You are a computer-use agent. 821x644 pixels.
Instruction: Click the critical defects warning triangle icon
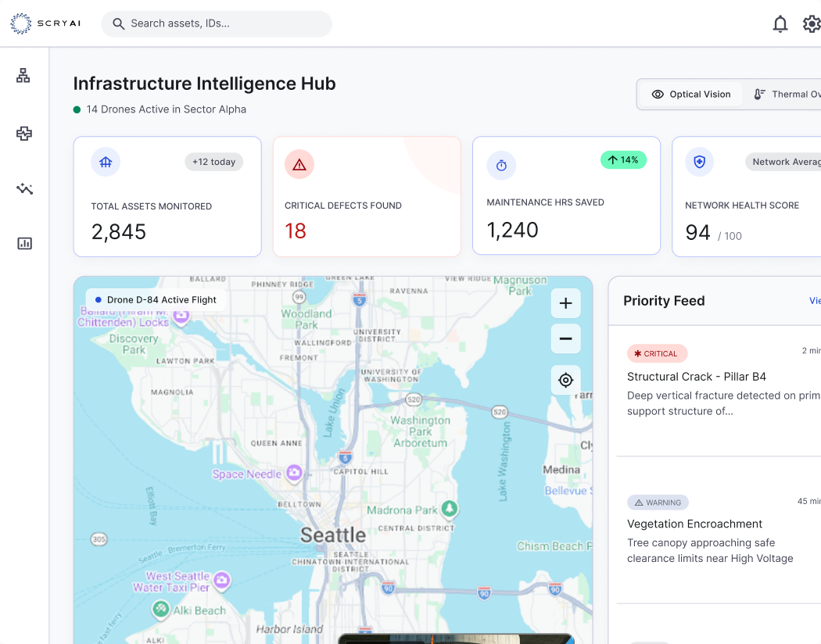click(299, 165)
